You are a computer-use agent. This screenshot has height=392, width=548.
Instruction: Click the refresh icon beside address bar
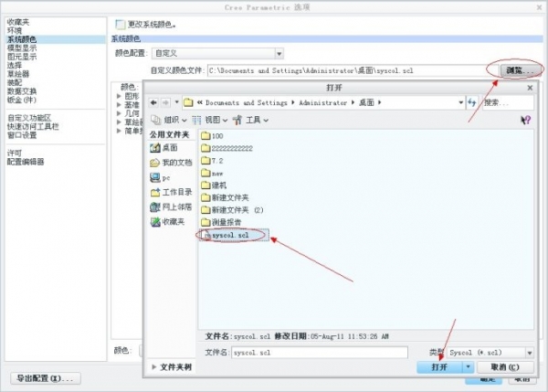tap(472, 102)
